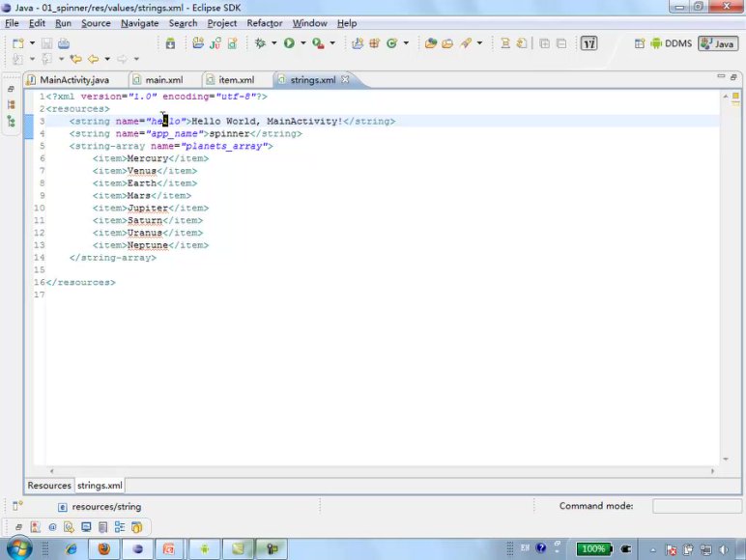Image resolution: width=746 pixels, height=560 pixels.
Task: Click the Outline fast view icon
Action: [x=120, y=527]
